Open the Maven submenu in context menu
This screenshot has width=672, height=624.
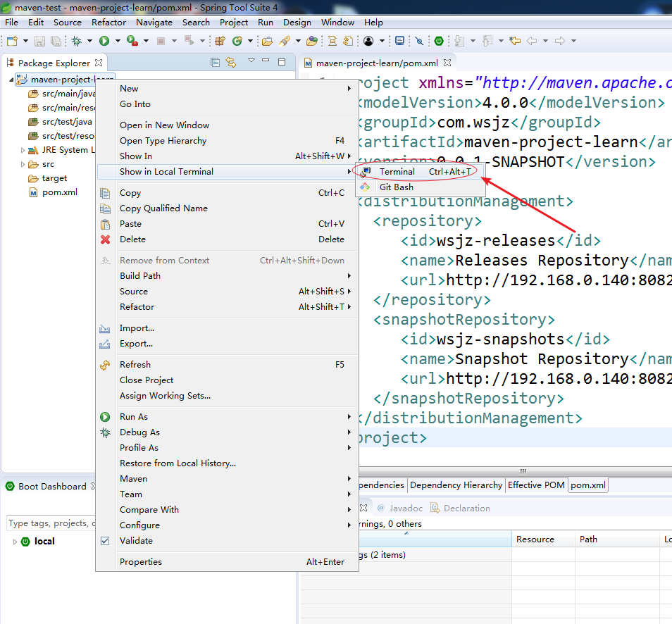(228, 479)
